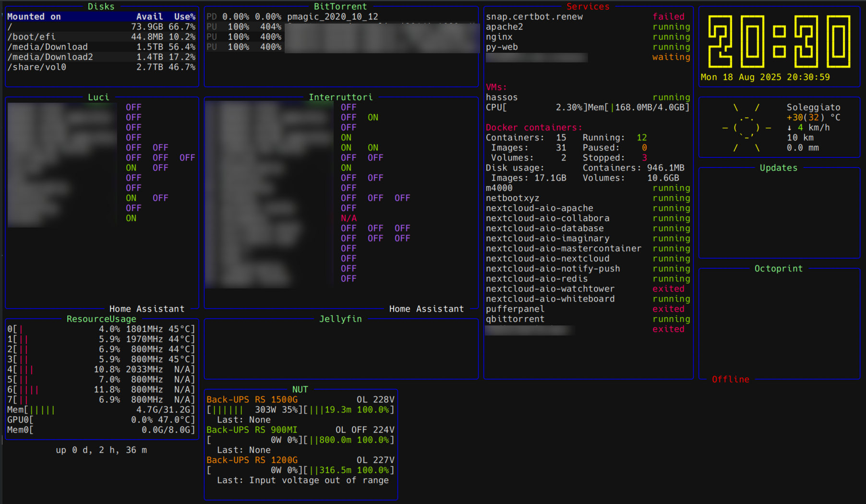
Task: Click the CPU core 6 usage bar
Action: (x=101, y=390)
